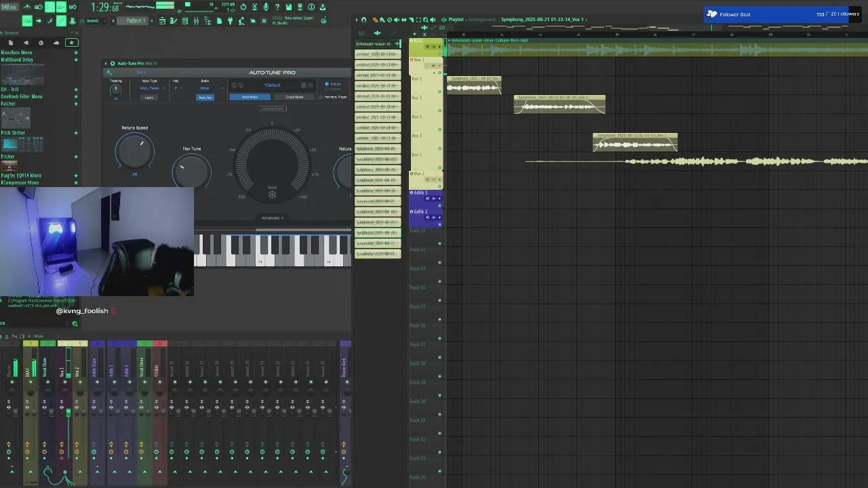Open the browser Favorites star tab
The height and width of the screenshot is (488, 868).
click(71, 43)
